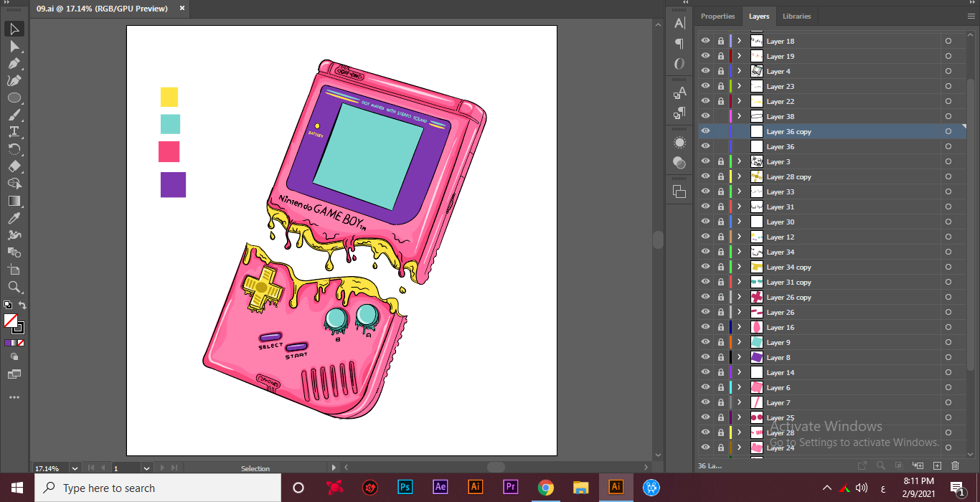The image size is (980, 502).
Task: Switch to the Properties tab
Action: 717,16
